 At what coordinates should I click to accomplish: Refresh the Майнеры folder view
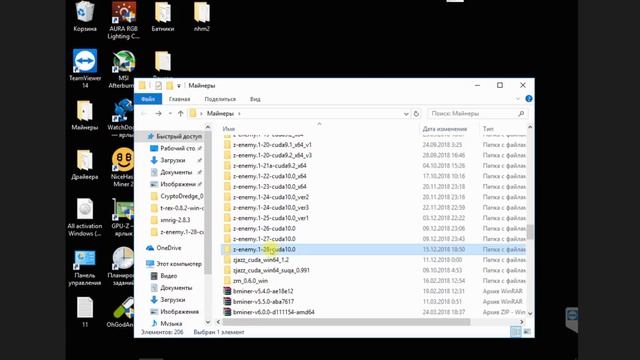click(x=416, y=113)
